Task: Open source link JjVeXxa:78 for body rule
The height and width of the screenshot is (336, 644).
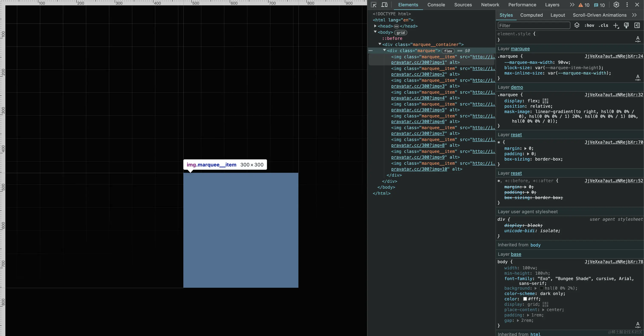Action: coord(614,262)
